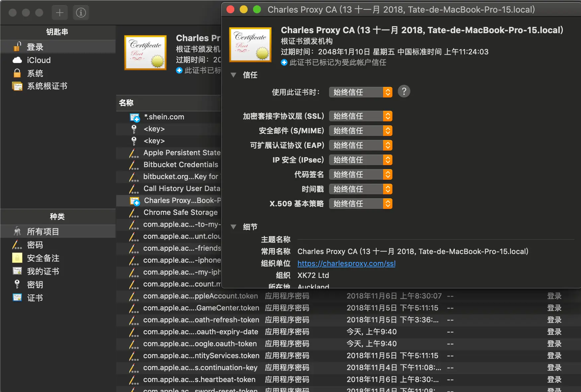Click the first <key> row key icon
The height and width of the screenshot is (392, 581).
click(134, 129)
